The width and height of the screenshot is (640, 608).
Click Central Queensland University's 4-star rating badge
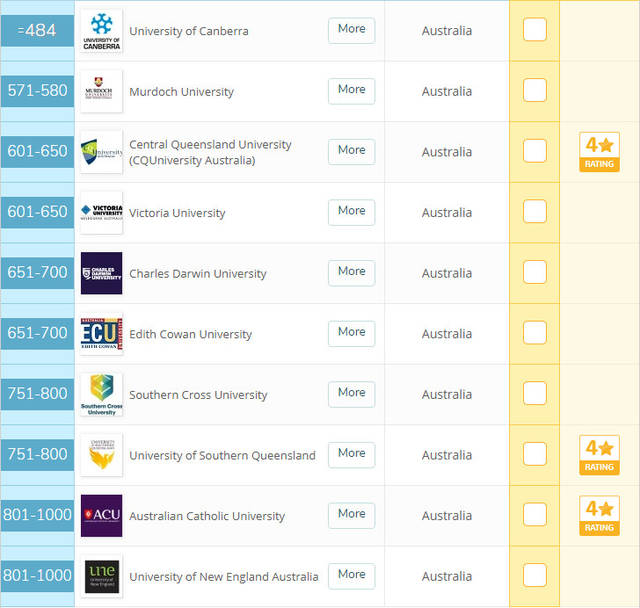click(599, 152)
